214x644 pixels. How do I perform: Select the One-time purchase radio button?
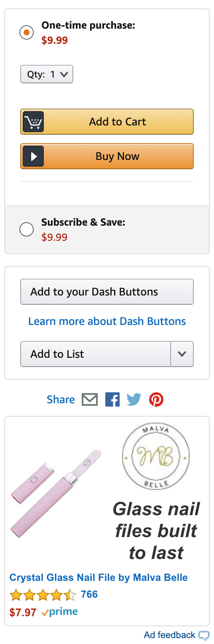[x=27, y=32]
